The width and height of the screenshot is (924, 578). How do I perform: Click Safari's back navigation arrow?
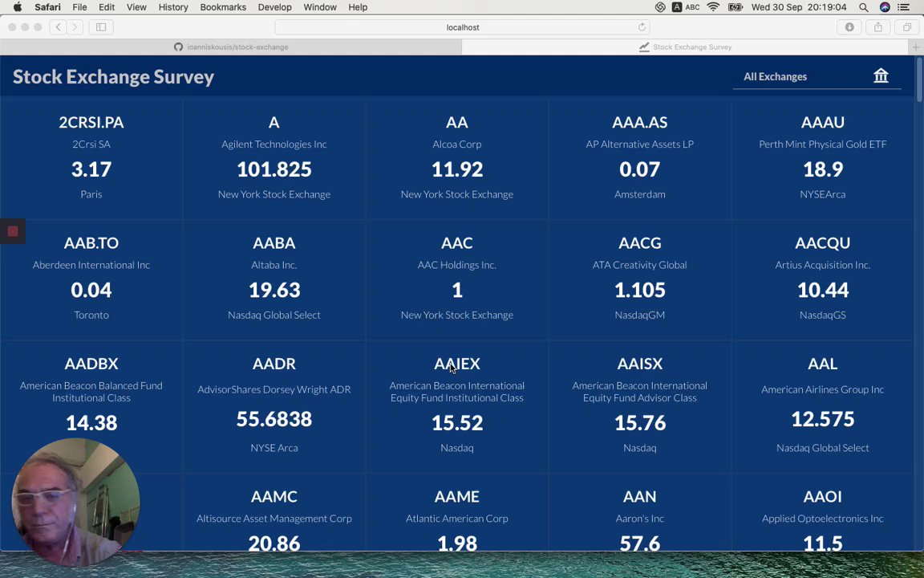(x=59, y=27)
